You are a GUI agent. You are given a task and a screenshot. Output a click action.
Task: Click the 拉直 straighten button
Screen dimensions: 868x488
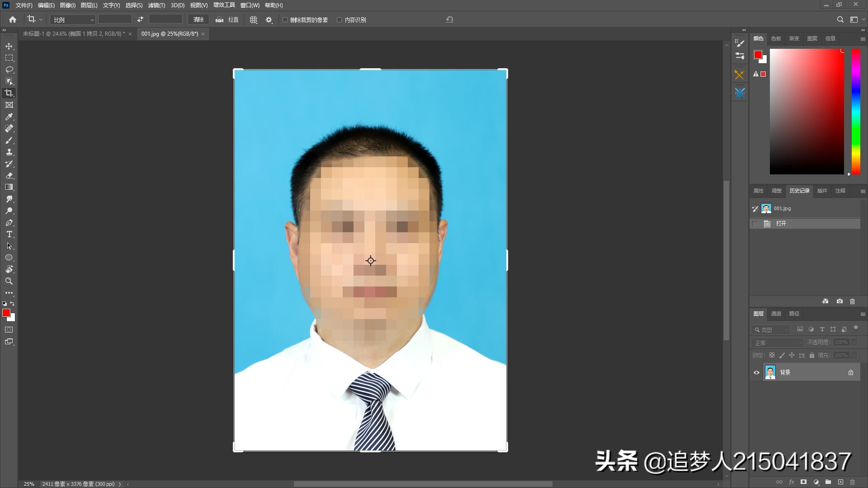pos(226,19)
